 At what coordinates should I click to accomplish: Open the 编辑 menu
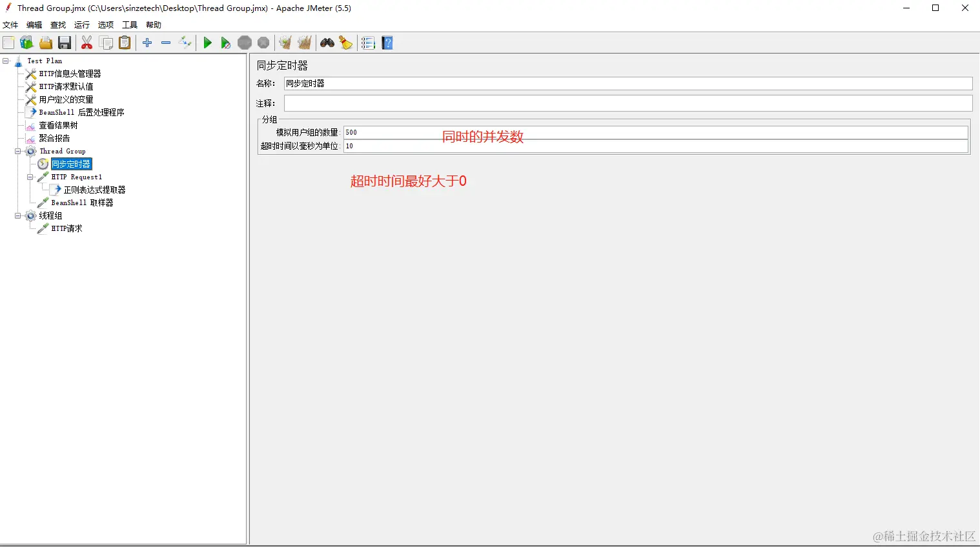[x=34, y=25]
